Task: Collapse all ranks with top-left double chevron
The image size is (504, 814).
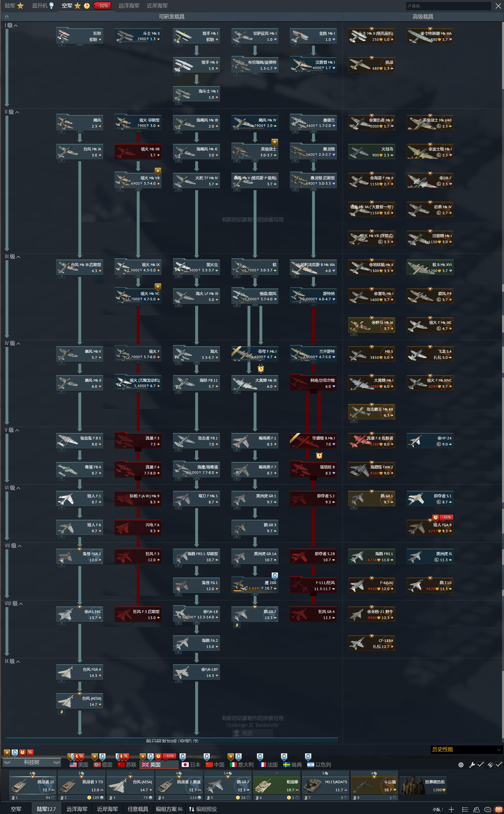Action: 7,17
